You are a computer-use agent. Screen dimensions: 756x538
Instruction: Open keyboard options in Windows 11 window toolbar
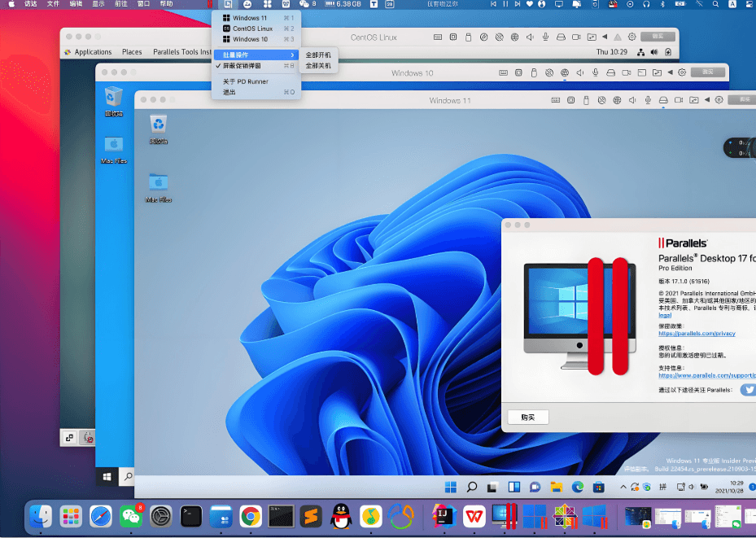556,100
